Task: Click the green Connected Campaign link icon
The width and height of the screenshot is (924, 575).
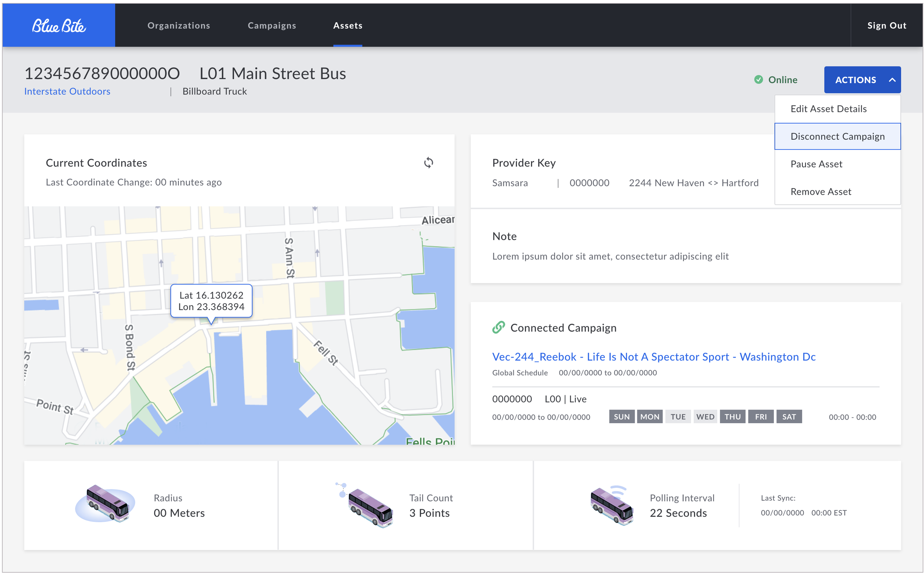Action: click(x=498, y=327)
